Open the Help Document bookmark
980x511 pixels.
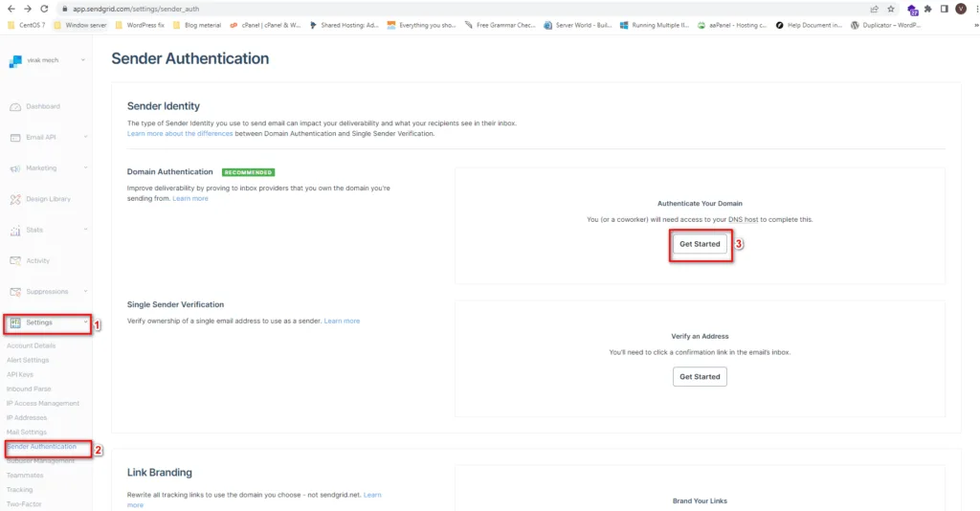click(x=809, y=25)
